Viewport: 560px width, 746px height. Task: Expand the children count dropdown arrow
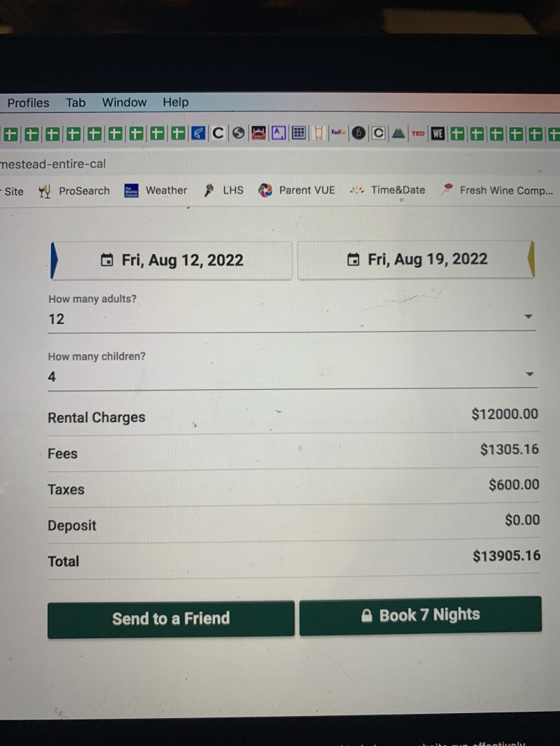coord(530,374)
